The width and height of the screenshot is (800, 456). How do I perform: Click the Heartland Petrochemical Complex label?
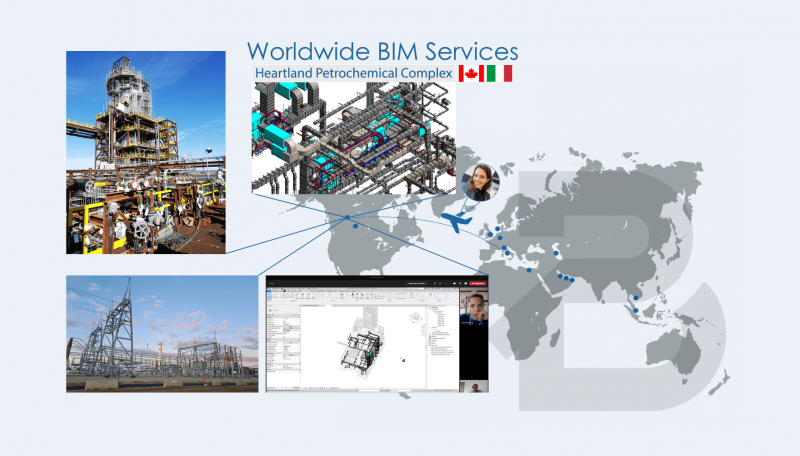pos(353,74)
